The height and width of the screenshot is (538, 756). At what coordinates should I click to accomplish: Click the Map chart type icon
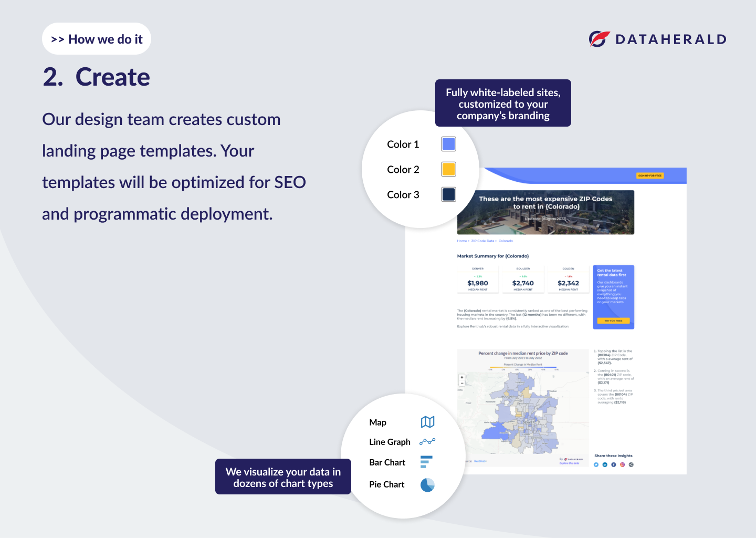pos(428,422)
